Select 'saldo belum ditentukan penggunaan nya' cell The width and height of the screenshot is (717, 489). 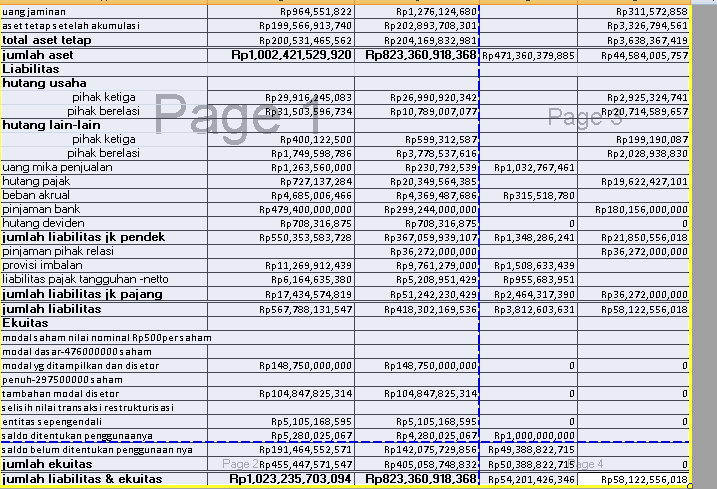[x=104, y=450]
